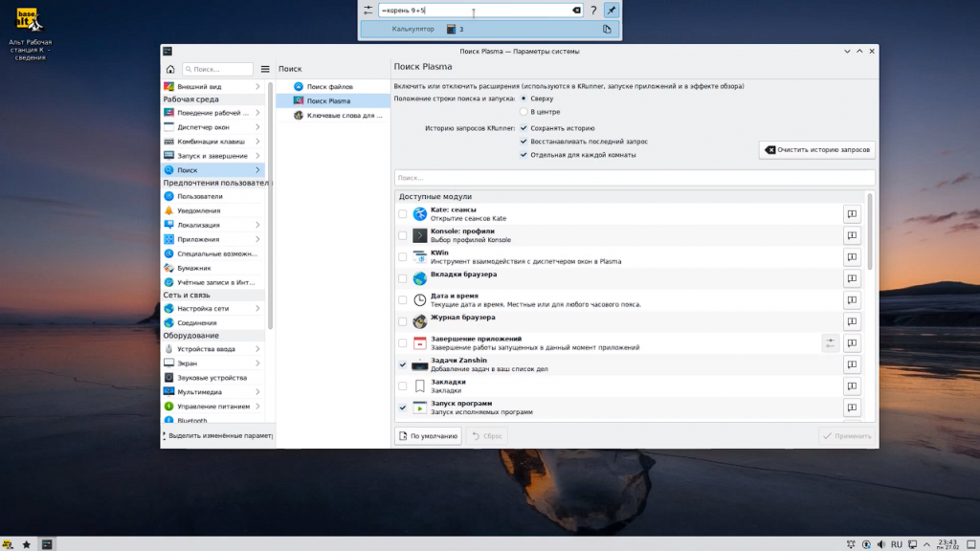Viewport: 980px width, 551px height.
Task: Clear the KRunner query text
Action: 576,10
